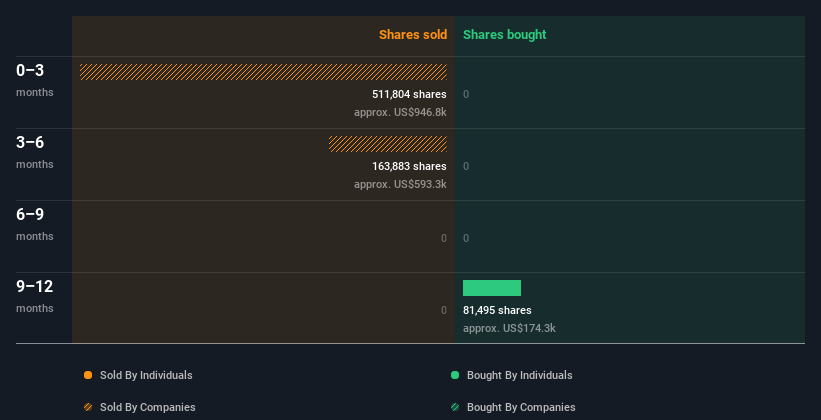821x420 pixels.
Task: Click the Shares sold column header
Action: click(x=413, y=35)
